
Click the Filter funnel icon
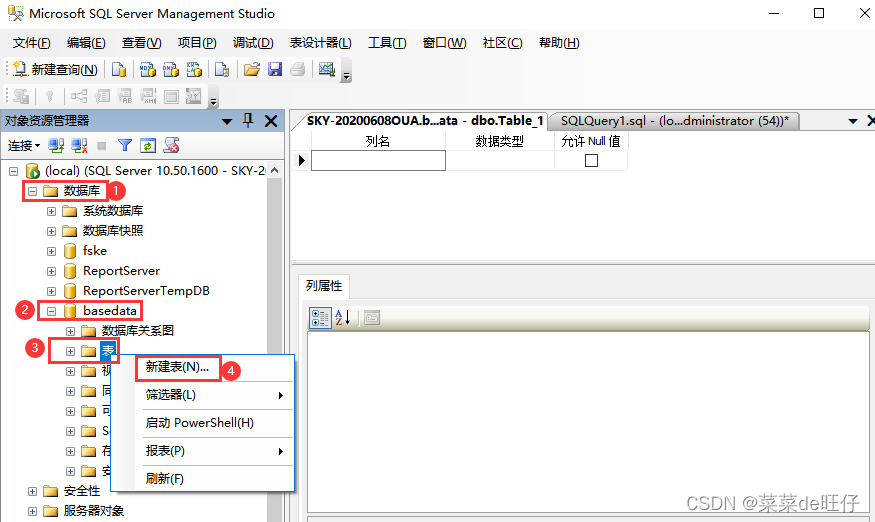(x=125, y=146)
